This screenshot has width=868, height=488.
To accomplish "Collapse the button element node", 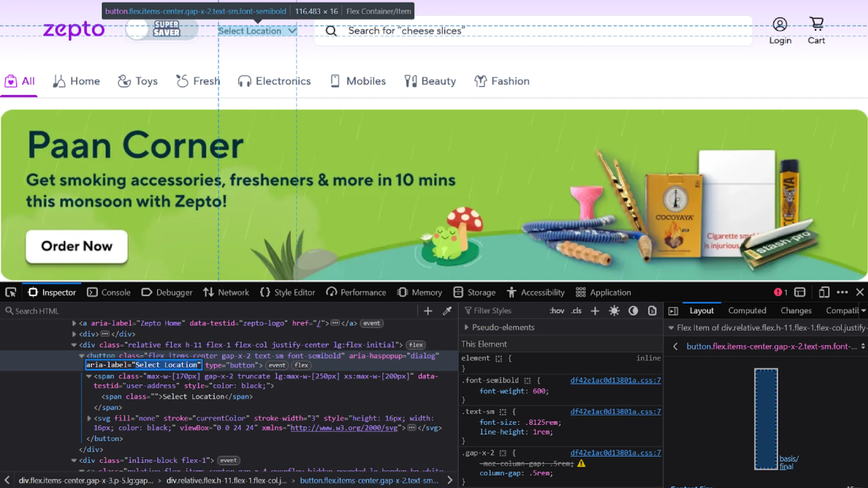I will pyautogui.click(x=81, y=356).
